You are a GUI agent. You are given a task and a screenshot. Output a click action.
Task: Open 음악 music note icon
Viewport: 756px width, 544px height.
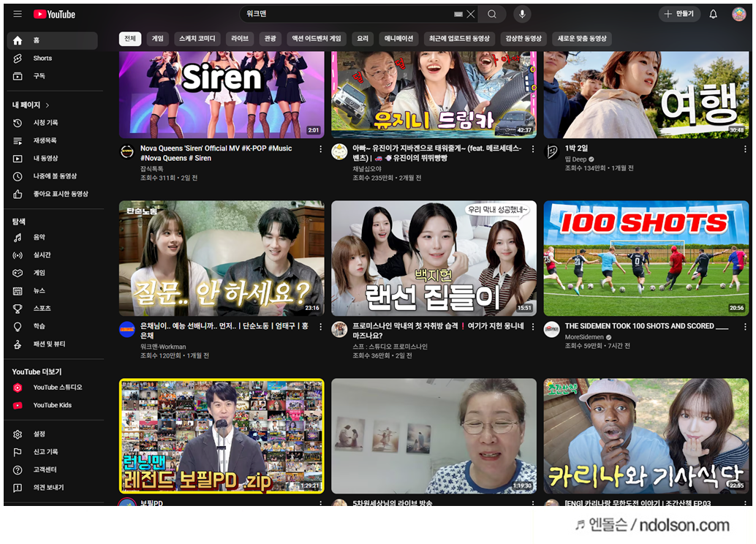point(18,238)
